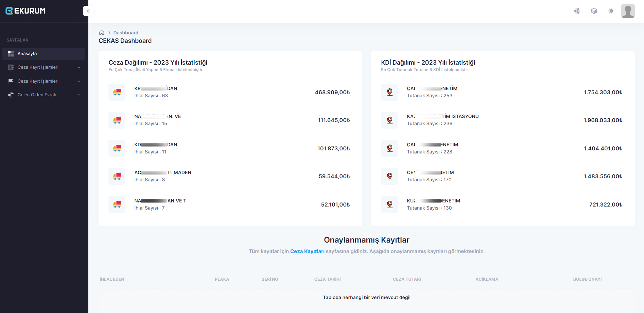Click the pinwheel icon in the top bar
The width and height of the screenshot is (644, 313).
click(577, 11)
